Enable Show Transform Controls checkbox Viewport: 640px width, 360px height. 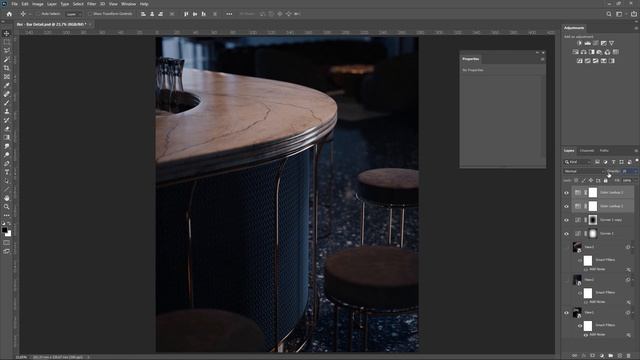(90, 14)
